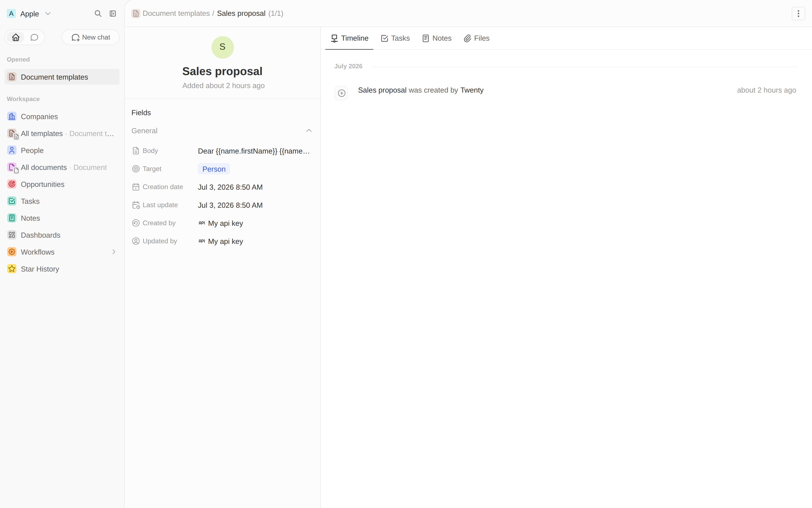
Task: Click the timeline created event plus icon
Action: (x=342, y=93)
